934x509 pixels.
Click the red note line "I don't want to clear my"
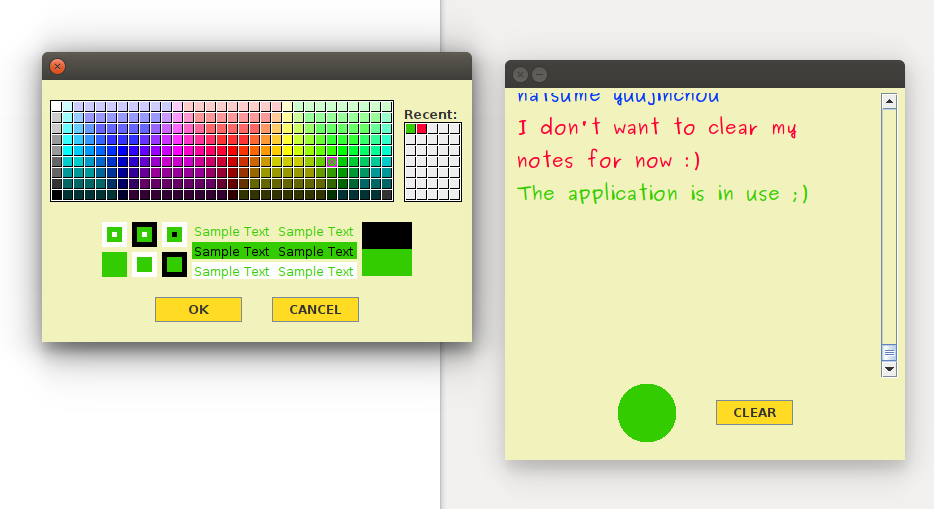click(x=657, y=127)
